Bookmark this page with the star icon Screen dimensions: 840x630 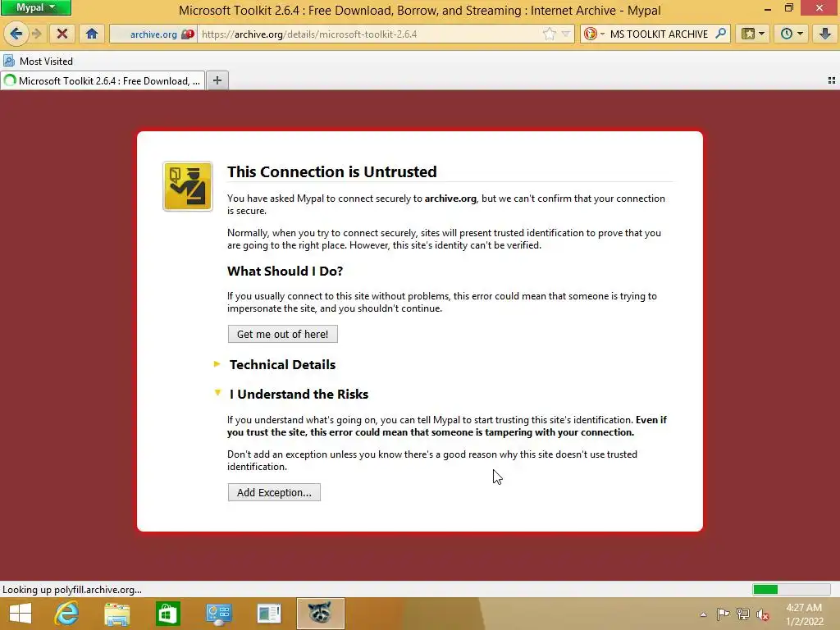point(549,34)
